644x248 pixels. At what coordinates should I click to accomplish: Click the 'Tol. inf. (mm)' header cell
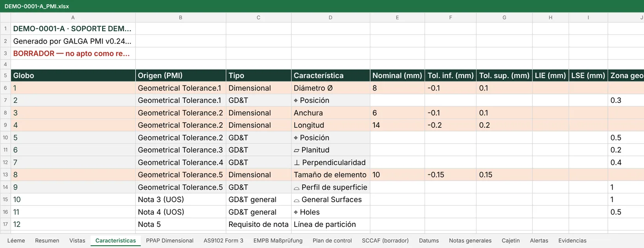click(x=450, y=76)
